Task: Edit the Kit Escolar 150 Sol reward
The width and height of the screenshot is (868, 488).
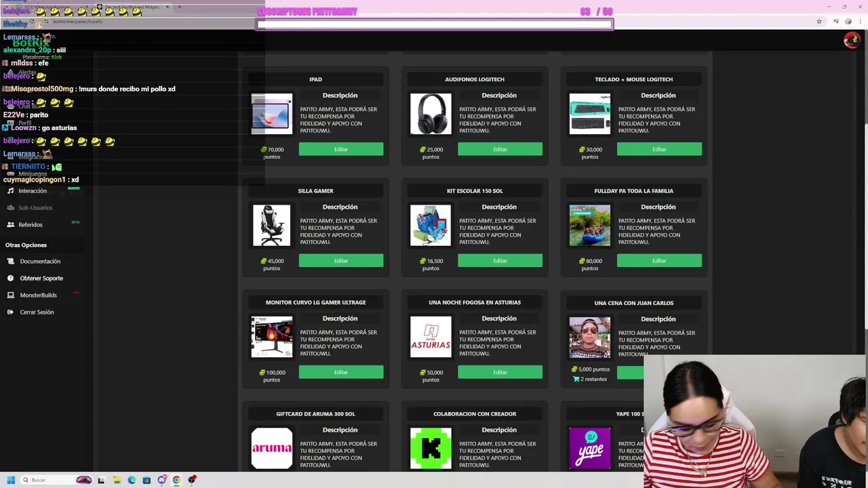Action: [500, 261]
